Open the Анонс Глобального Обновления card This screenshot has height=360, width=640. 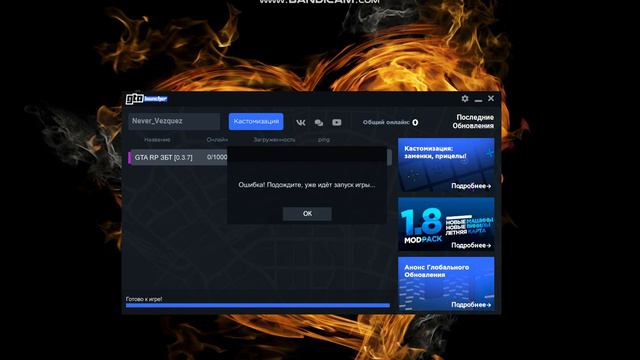point(446,283)
